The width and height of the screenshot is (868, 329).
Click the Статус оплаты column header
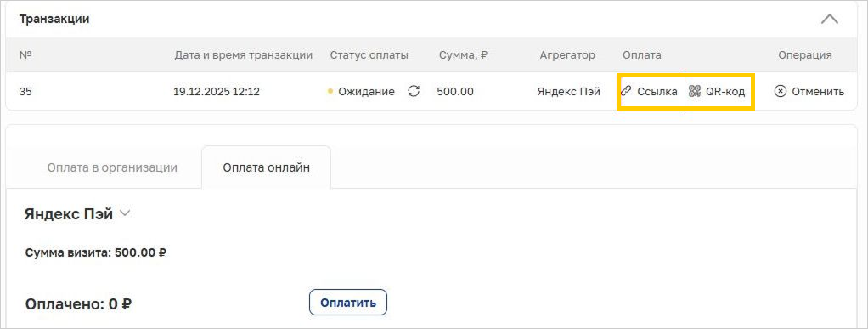click(x=369, y=54)
